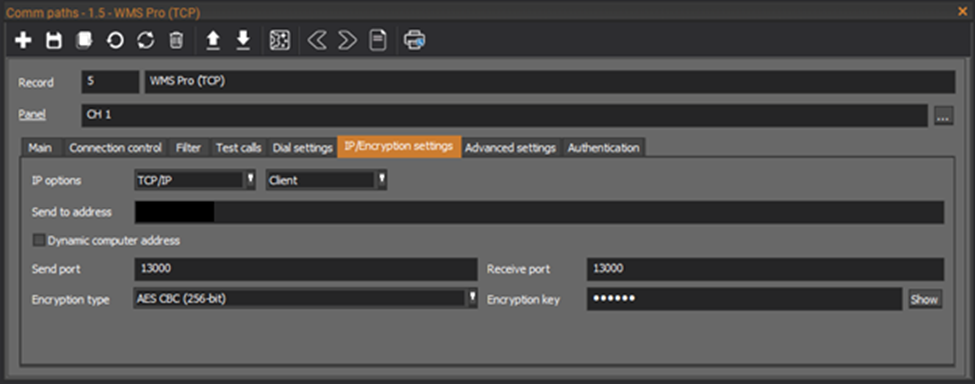
Task: Open the Test calls tab
Action: pos(239,148)
